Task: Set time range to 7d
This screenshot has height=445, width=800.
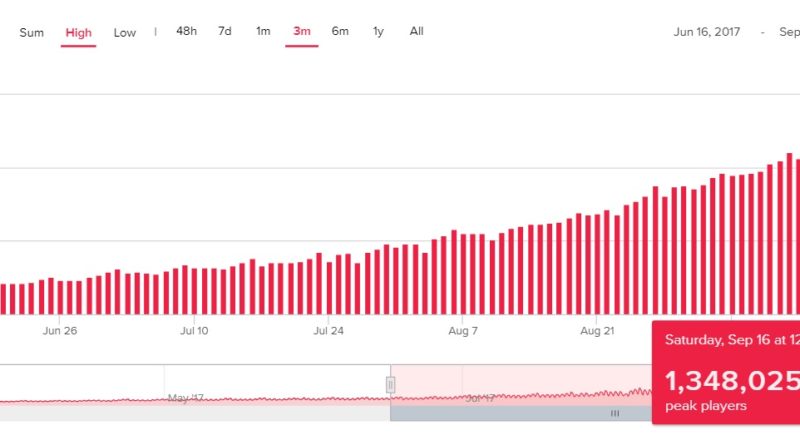Action: click(225, 31)
